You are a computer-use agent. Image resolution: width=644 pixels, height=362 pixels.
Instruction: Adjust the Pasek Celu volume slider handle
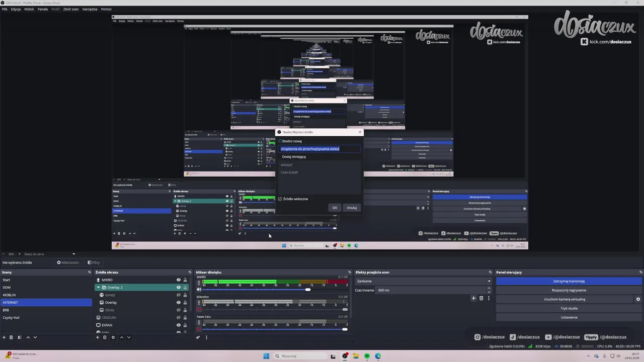[345, 329]
